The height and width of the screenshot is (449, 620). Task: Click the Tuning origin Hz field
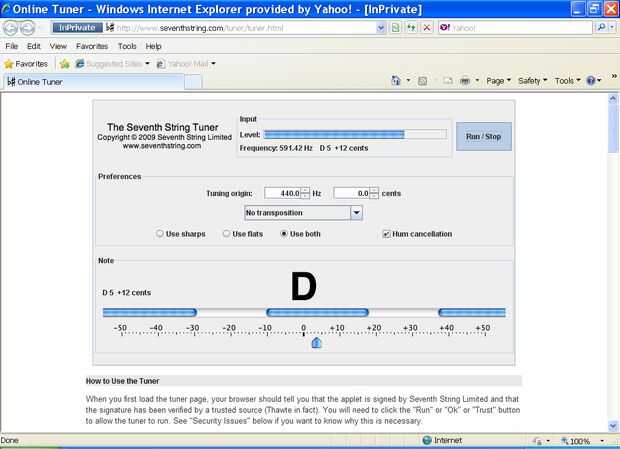282,193
